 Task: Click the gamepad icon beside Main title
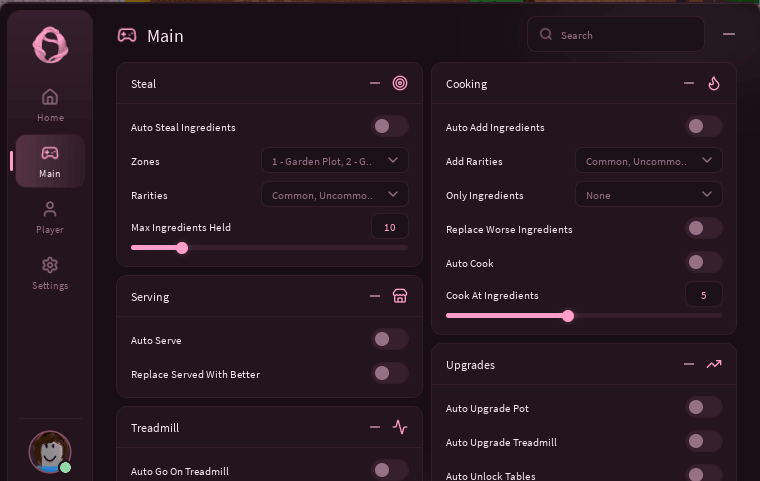127,35
